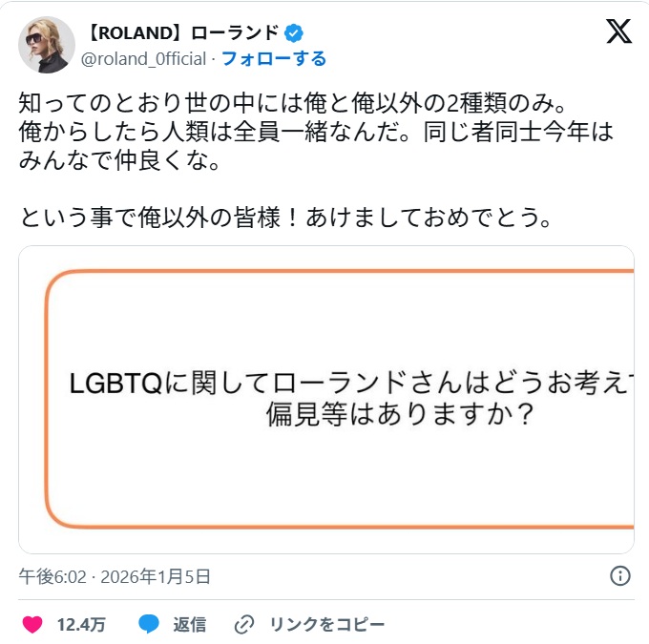
Task: Click the pink heart like icon
Action: [32, 624]
